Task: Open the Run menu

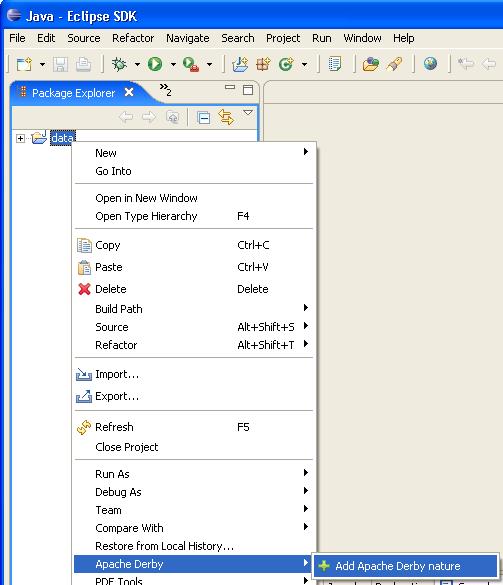Action: click(x=322, y=38)
